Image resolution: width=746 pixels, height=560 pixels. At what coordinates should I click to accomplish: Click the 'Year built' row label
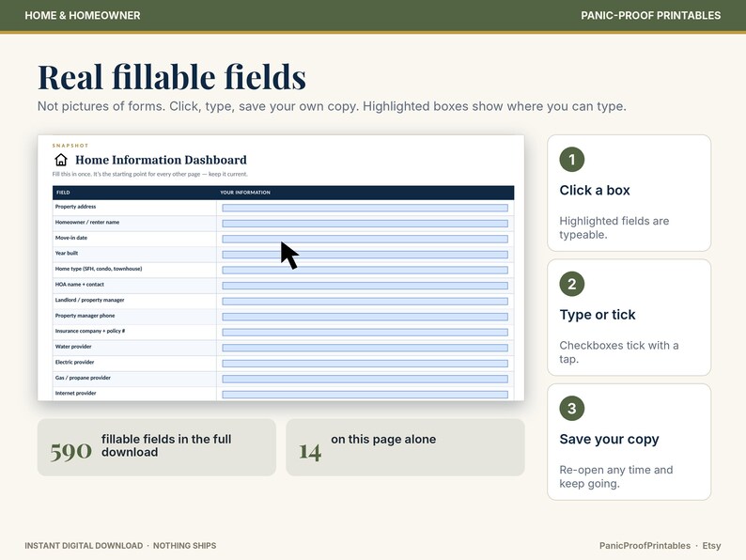click(66, 253)
